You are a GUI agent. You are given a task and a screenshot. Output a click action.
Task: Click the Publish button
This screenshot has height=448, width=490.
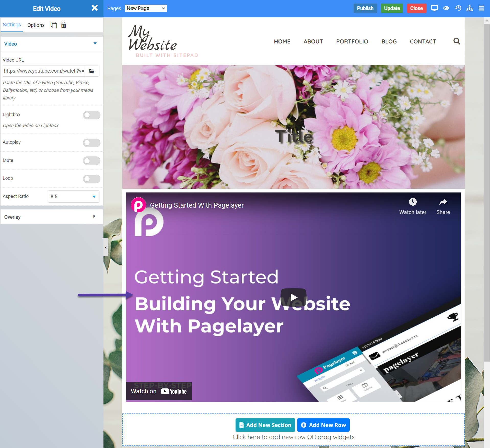coord(365,8)
